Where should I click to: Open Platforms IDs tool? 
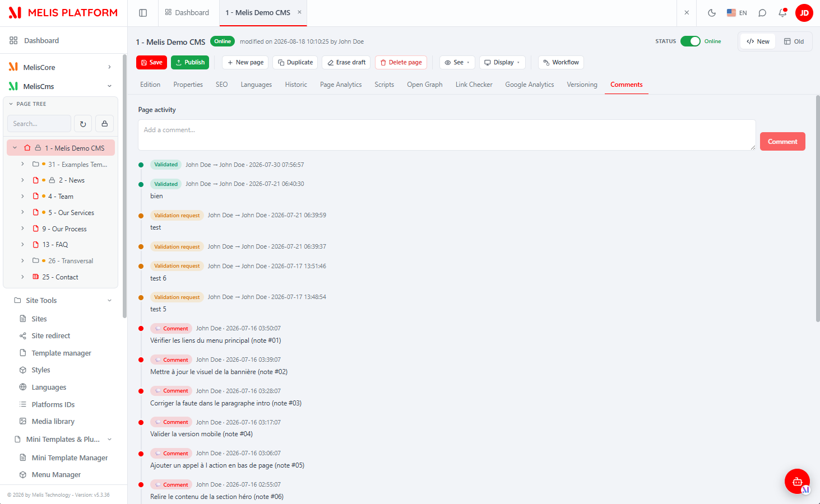53,405
